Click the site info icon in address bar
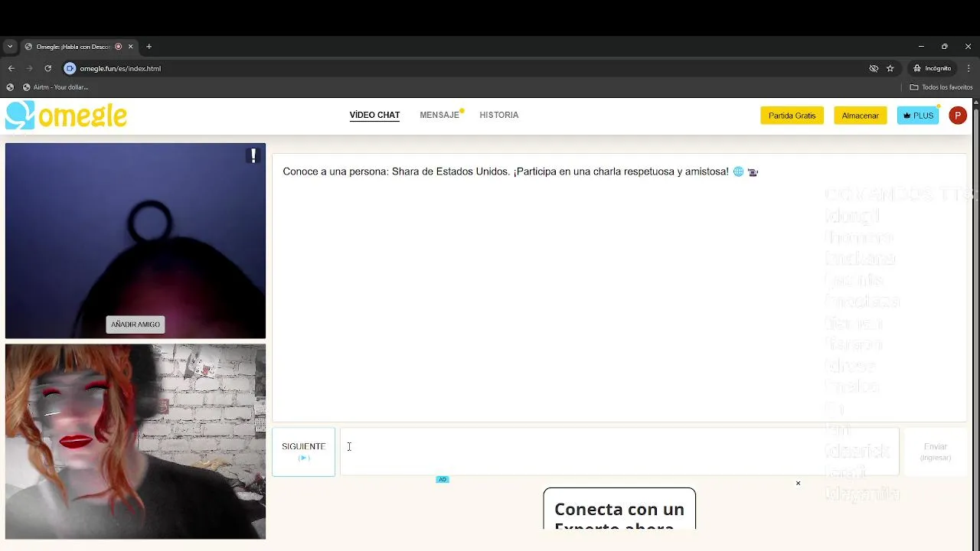The width and height of the screenshot is (980, 551). pyautogui.click(x=70, y=68)
